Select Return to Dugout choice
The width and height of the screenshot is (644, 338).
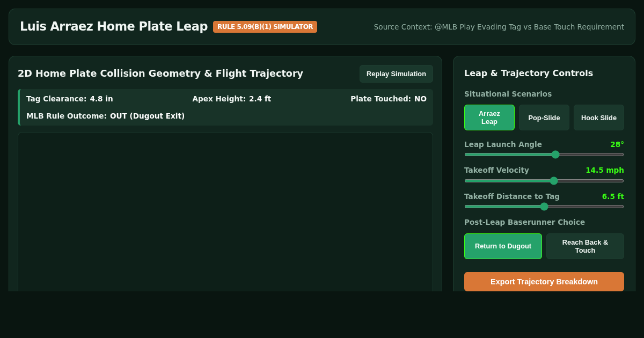[x=503, y=246]
